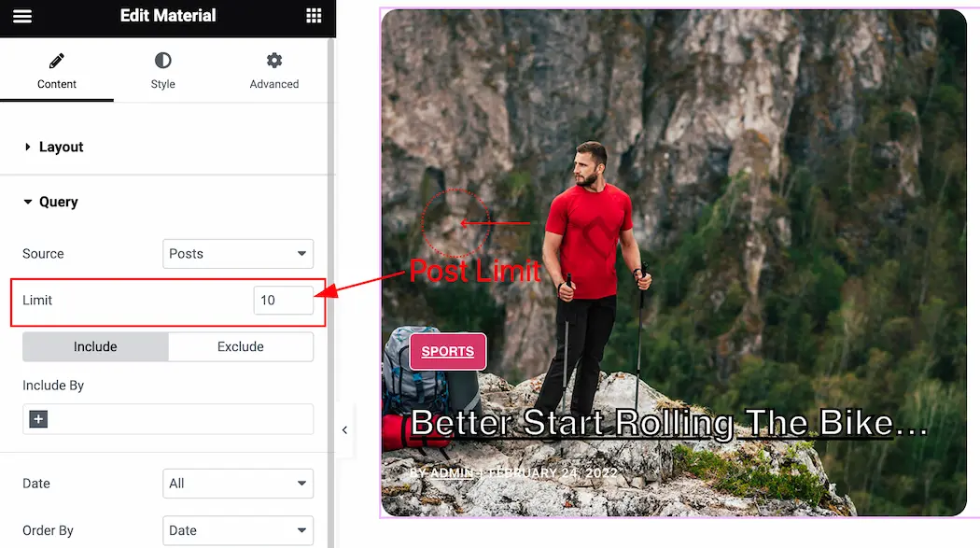Select the Exclude toggle option
The height and width of the screenshot is (548, 980).
coord(241,346)
